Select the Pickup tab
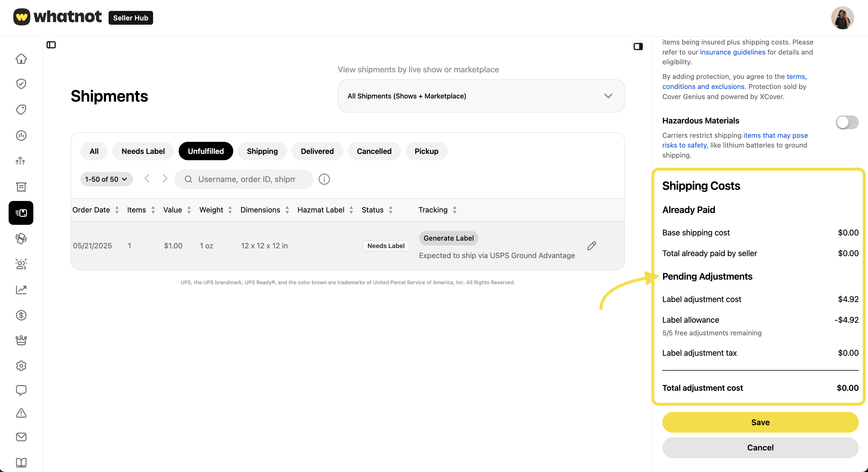868x472 pixels. click(x=427, y=151)
